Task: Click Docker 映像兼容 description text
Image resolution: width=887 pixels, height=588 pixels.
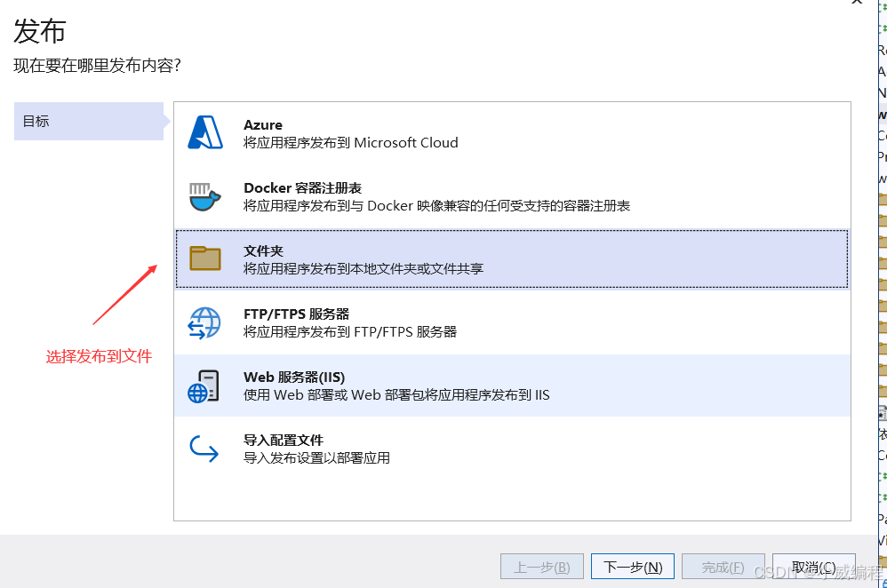Action: pyautogui.click(x=436, y=206)
